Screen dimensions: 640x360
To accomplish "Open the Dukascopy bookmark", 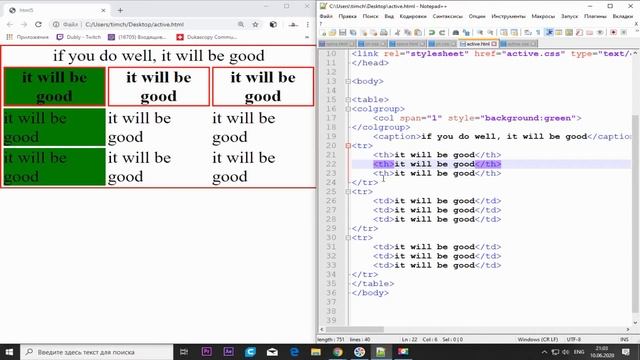I will (x=207, y=37).
